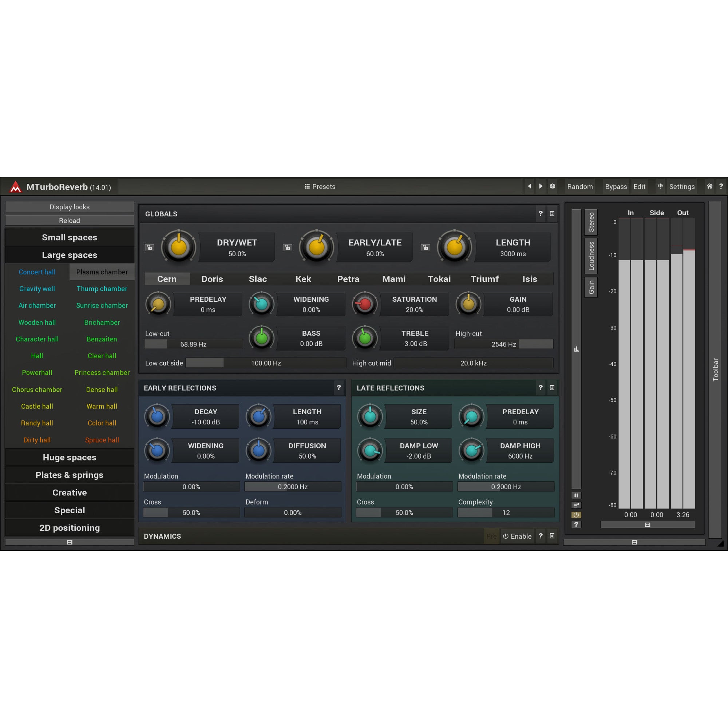
Task: Click the Complexity slider in Late Reflections
Action: point(506,513)
